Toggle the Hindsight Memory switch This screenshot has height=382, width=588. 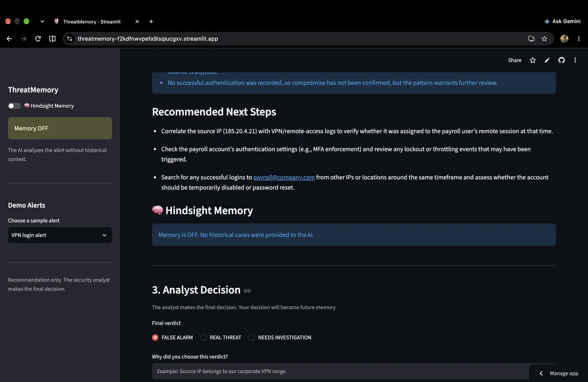click(x=14, y=106)
